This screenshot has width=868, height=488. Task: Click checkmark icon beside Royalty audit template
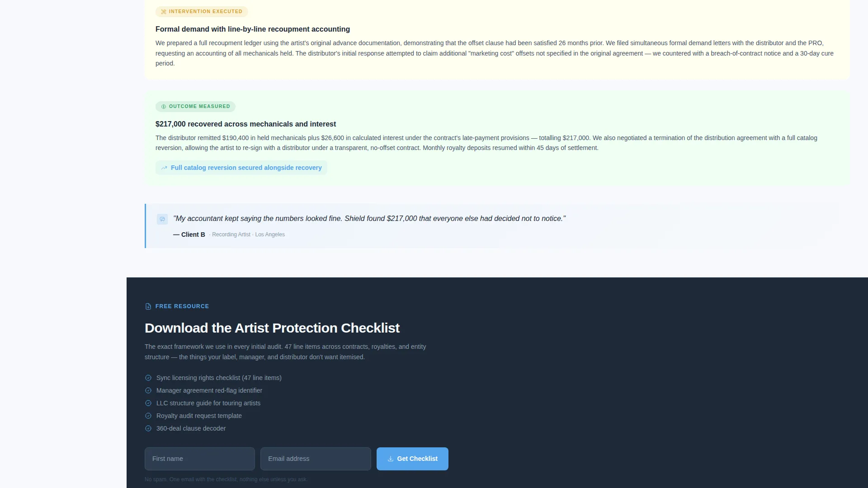148,416
